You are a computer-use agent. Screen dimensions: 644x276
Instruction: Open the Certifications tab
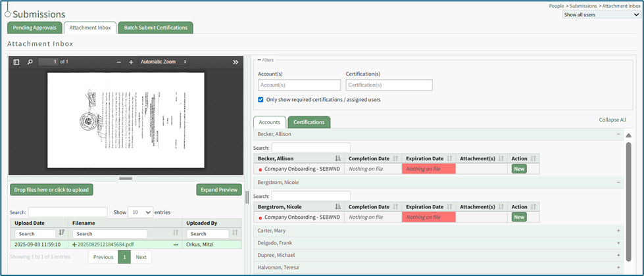(309, 122)
